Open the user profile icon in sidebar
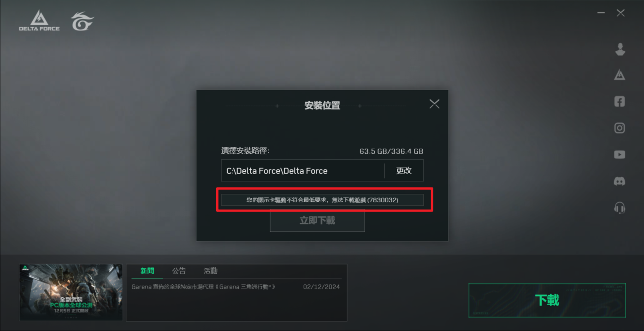 click(x=620, y=49)
